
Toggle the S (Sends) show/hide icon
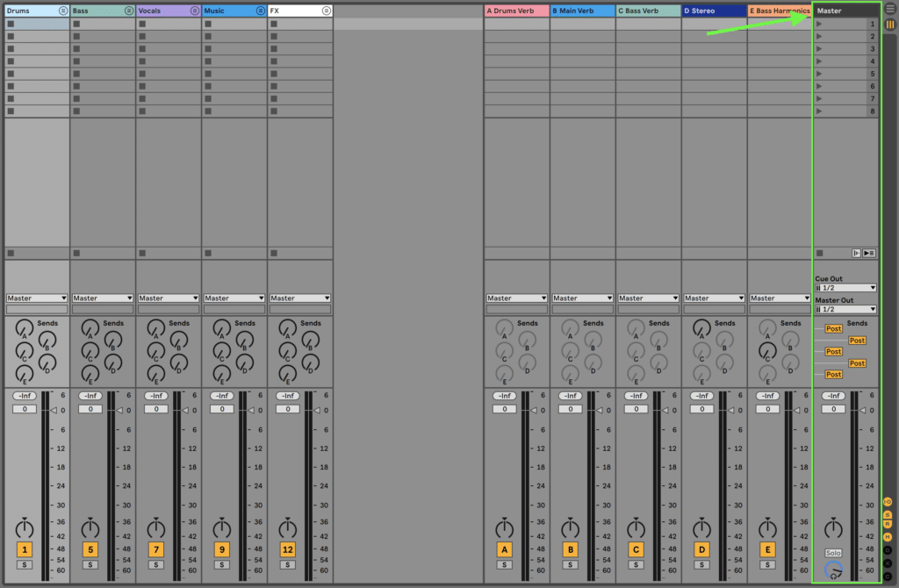888,514
